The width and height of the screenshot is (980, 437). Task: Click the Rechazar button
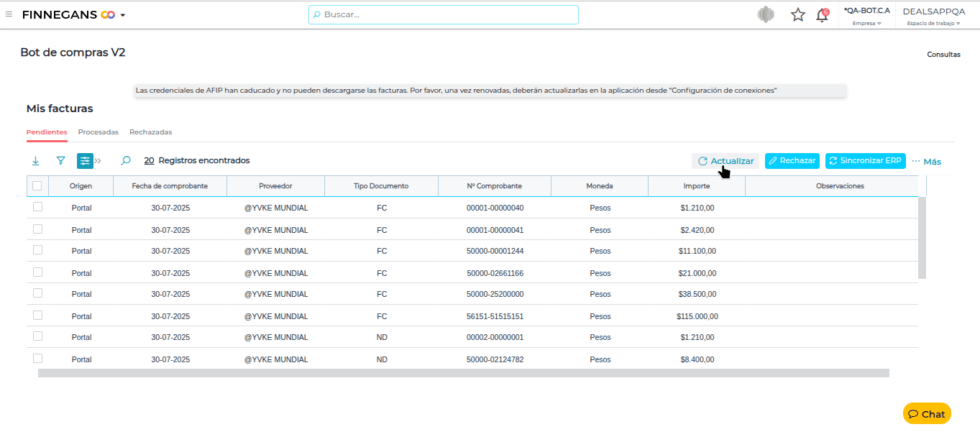(792, 161)
